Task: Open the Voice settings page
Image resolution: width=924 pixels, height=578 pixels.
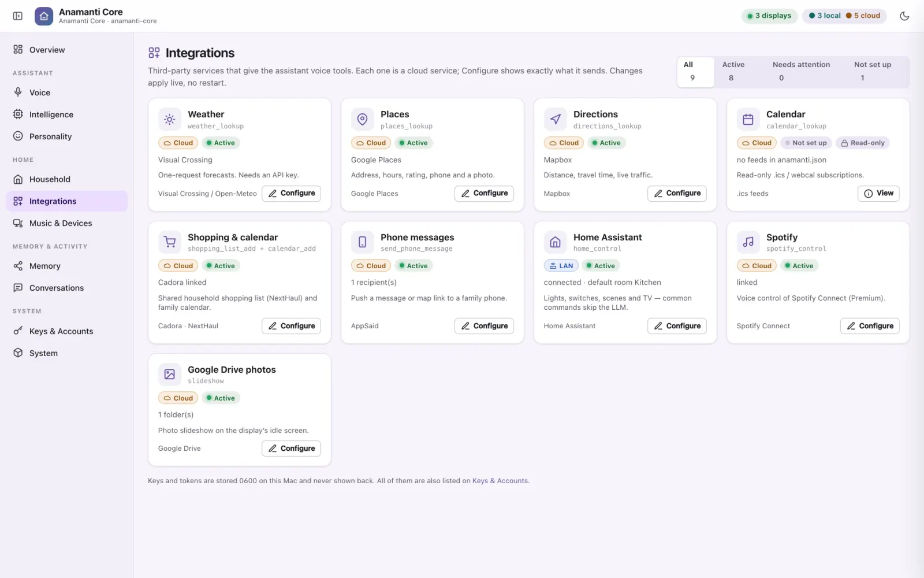Action: [67, 92]
